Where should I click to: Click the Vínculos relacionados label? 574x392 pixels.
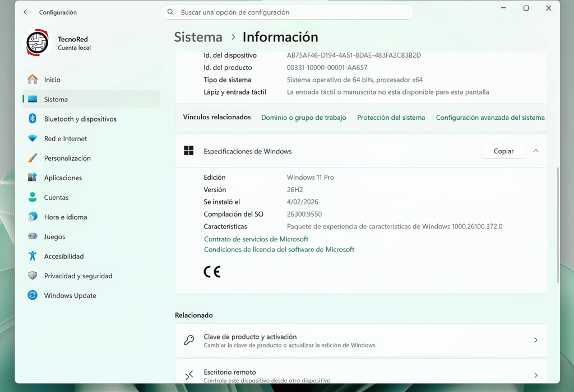tap(217, 117)
